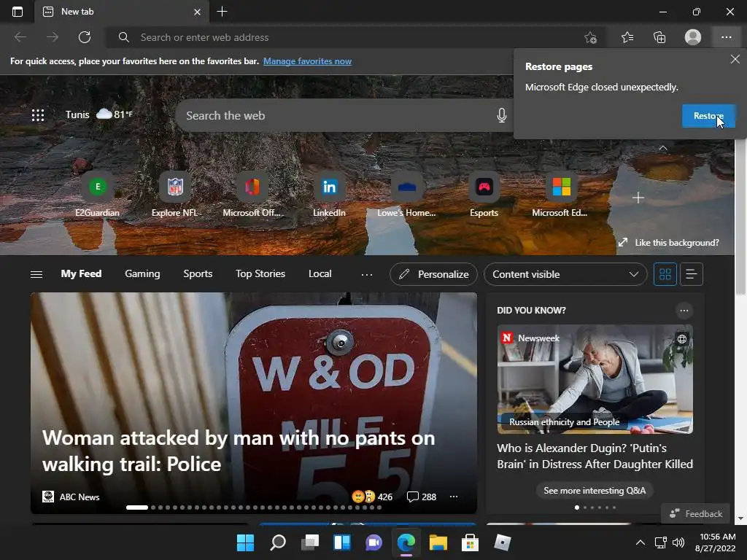Switch feed to list layout view

click(x=692, y=274)
